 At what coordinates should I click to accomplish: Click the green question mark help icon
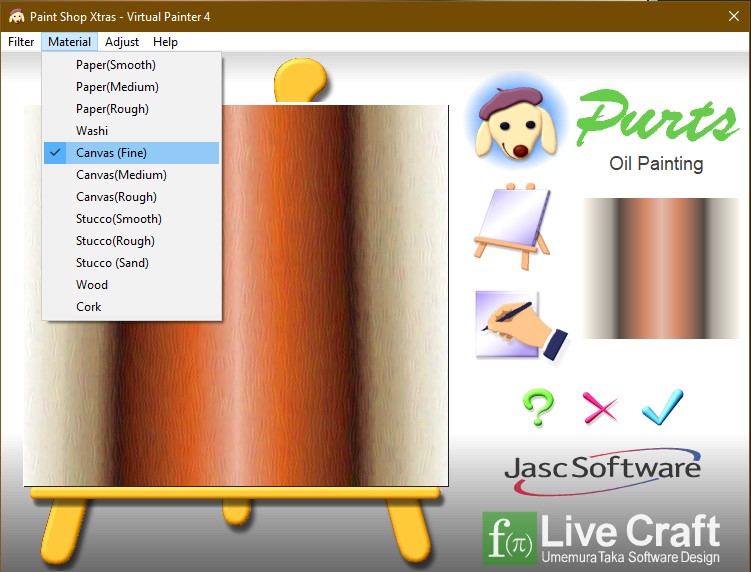(x=538, y=407)
